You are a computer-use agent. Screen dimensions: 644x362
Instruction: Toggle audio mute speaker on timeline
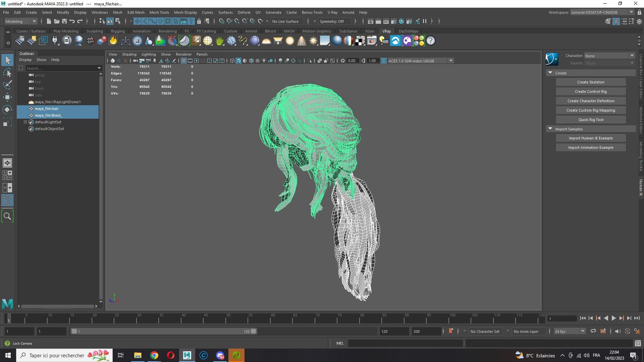pos(618,331)
